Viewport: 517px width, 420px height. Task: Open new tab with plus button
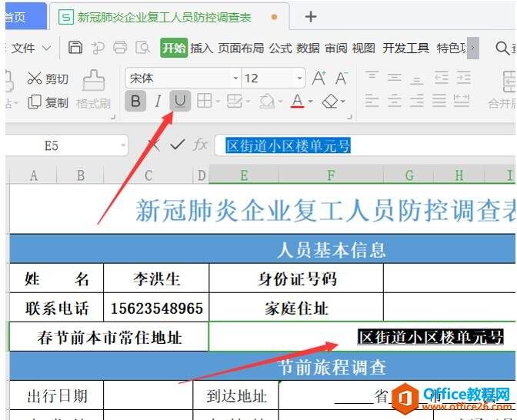pyautogui.click(x=311, y=16)
